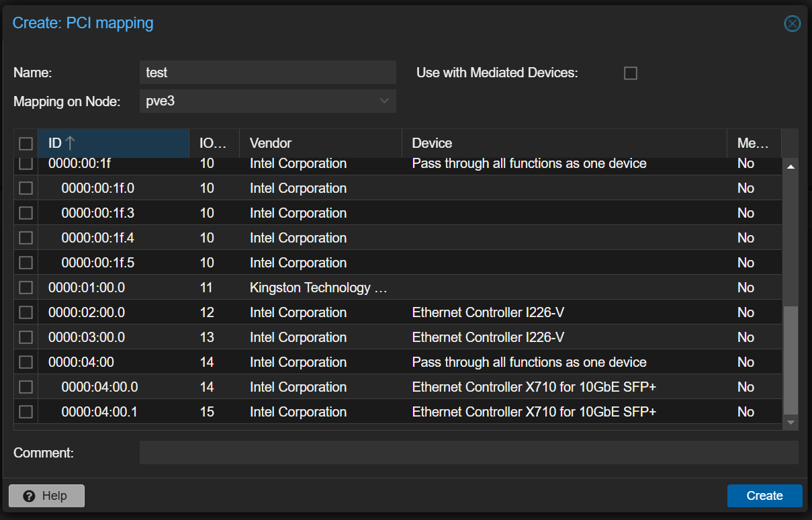Check the box for device 0000:04:00

(x=26, y=362)
